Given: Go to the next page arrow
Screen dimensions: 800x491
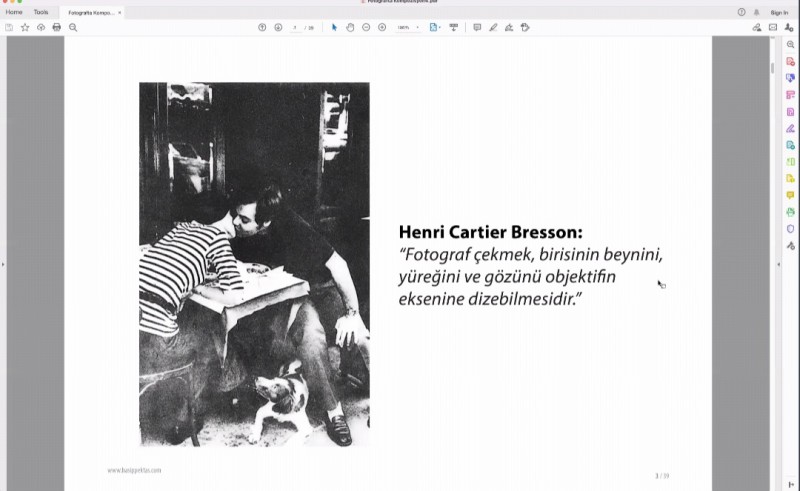Looking at the screenshot, I should 278,27.
